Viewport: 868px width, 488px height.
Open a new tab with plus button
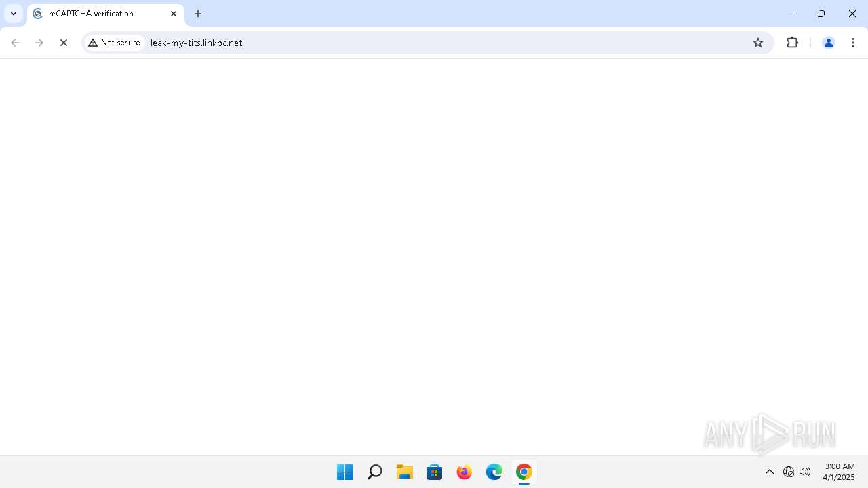coord(198,14)
